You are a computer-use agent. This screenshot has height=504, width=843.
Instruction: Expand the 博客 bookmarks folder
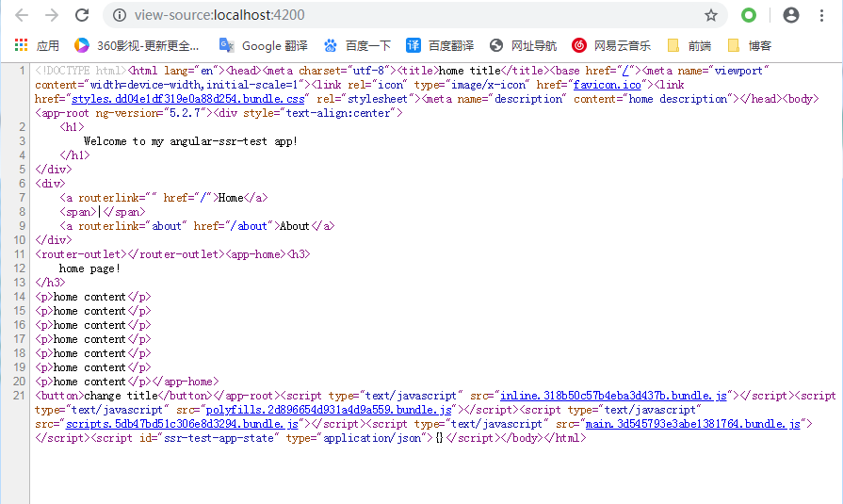click(749, 46)
